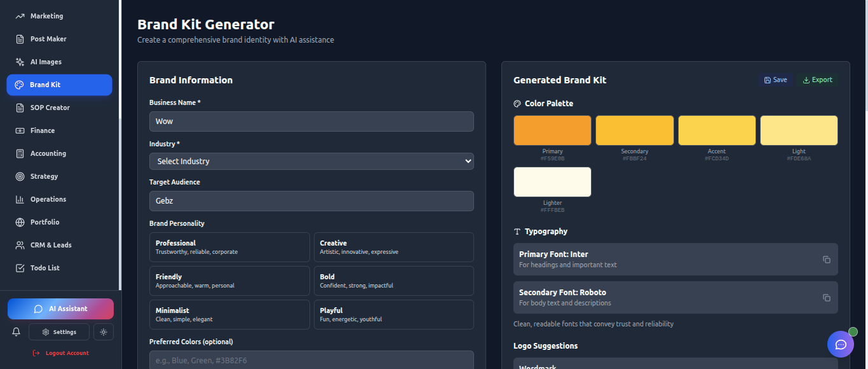
Task: Focus the Business Name field containing Wow
Action: (311, 122)
